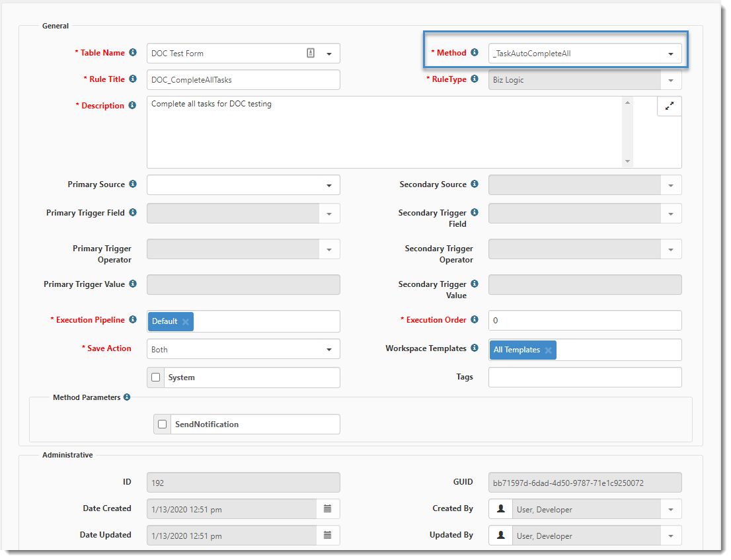Image resolution: width=731 pixels, height=560 pixels.
Task: Open the Date Updated calendar picker
Action: click(328, 535)
